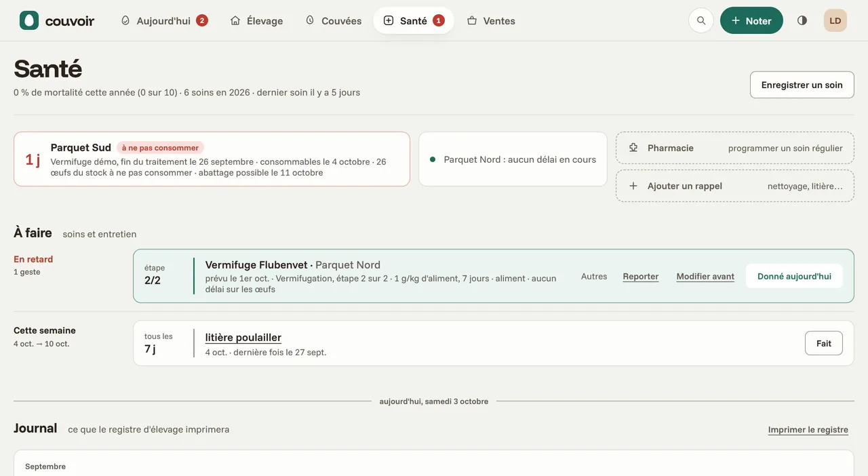This screenshot has width=868, height=476.
Task: Open the search magnifier icon
Action: pyautogui.click(x=701, y=20)
